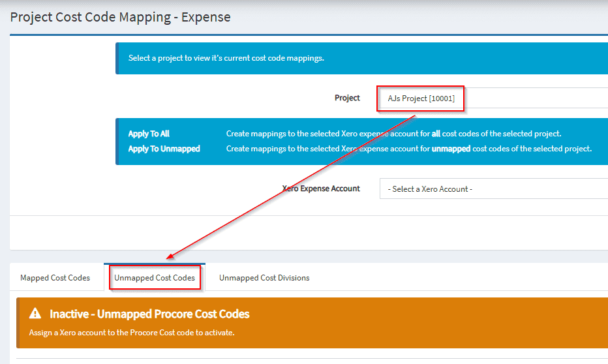The width and height of the screenshot is (608, 364).
Task: Click the Project Cost Code Mapping - Expense title
Action: [121, 17]
